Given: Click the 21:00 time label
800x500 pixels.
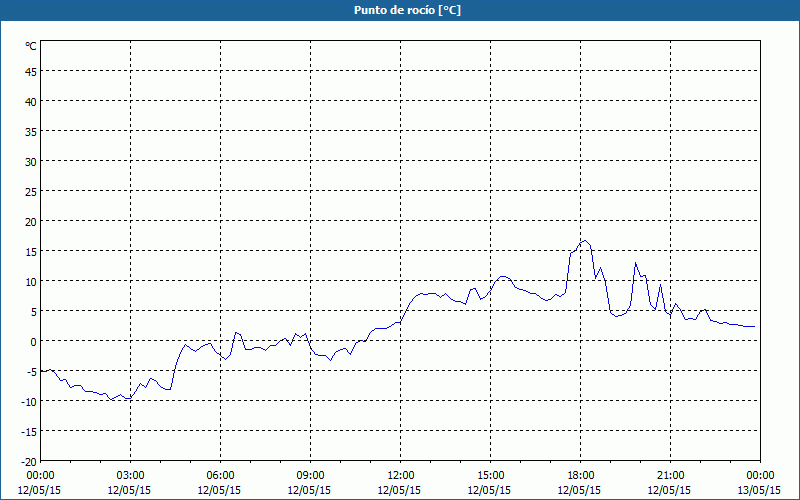Looking at the screenshot, I should pyautogui.click(x=670, y=476).
